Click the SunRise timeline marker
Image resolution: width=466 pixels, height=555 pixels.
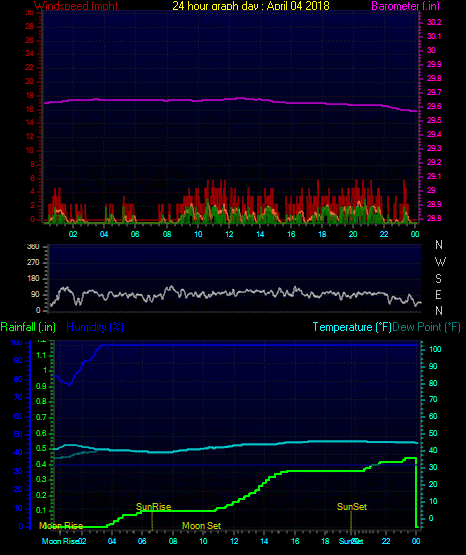(154, 507)
